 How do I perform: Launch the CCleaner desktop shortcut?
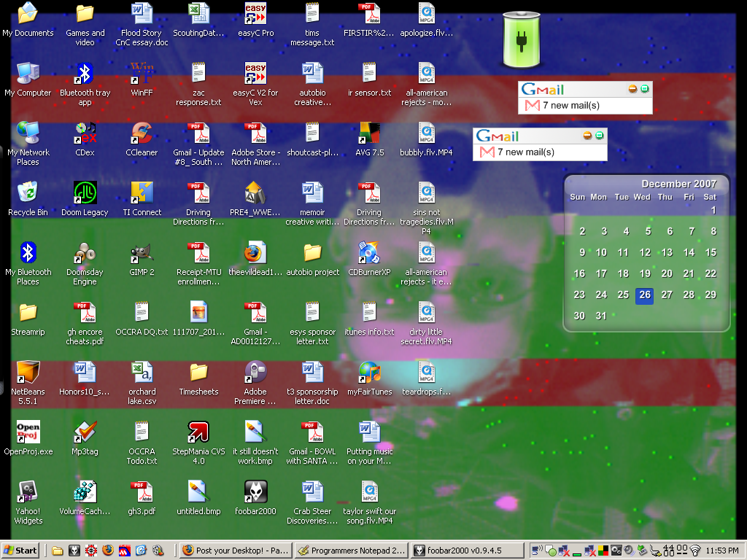[141, 133]
